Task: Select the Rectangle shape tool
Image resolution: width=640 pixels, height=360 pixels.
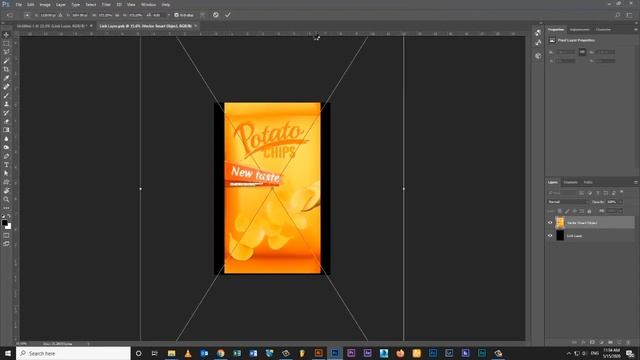Action: 6,182
